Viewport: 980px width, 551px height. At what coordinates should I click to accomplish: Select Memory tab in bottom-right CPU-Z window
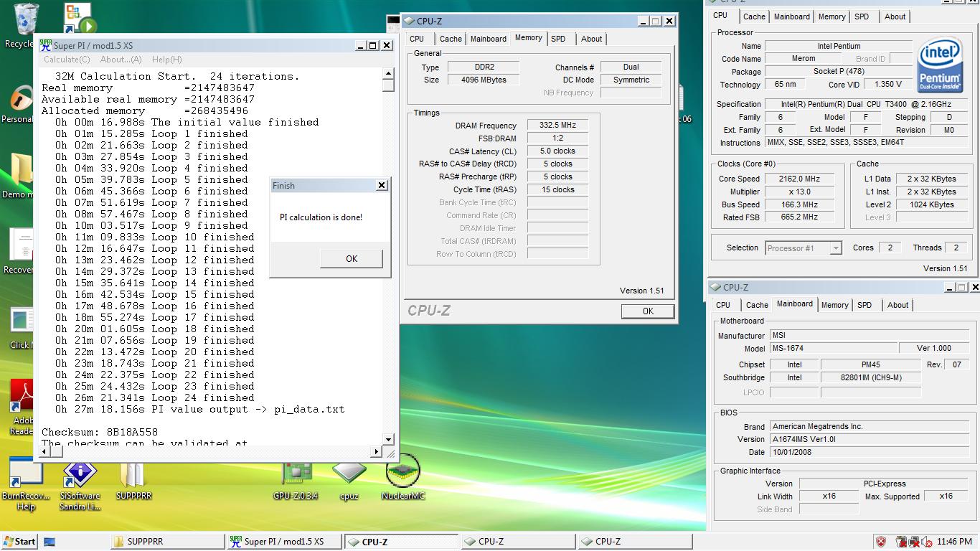(834, 305)
